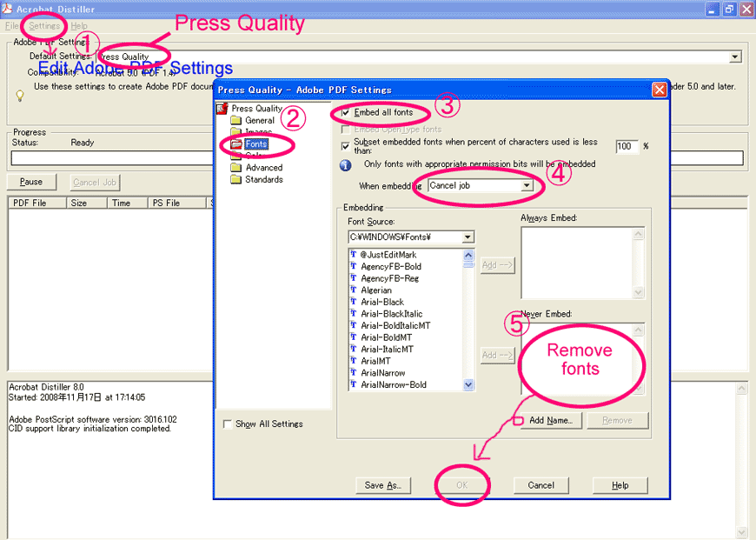Screen dimensions: 756x540
Task: Click the Time column header
Action: (127, 203)
